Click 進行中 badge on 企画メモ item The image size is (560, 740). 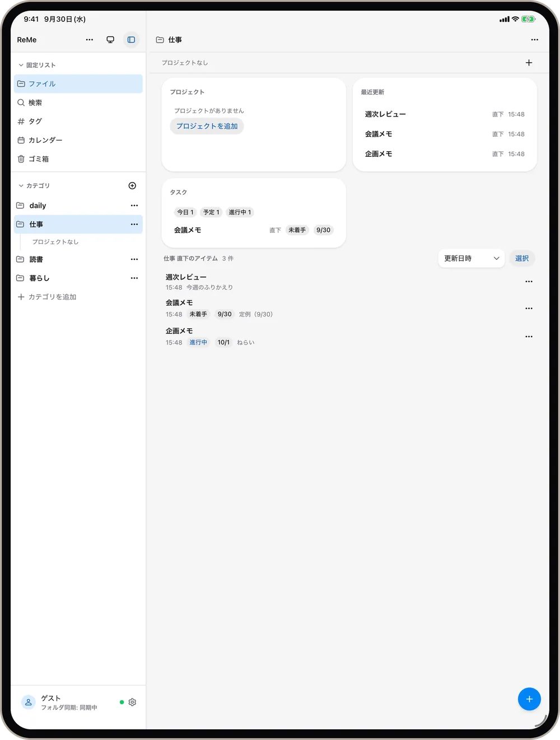[x=198, y=342]
